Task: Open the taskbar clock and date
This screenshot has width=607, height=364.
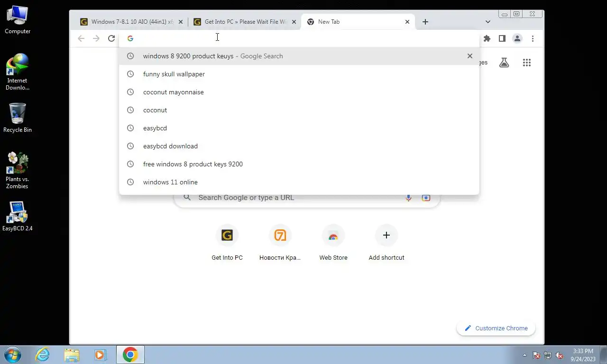Action: pyautogui.click(x=583, y=355)
